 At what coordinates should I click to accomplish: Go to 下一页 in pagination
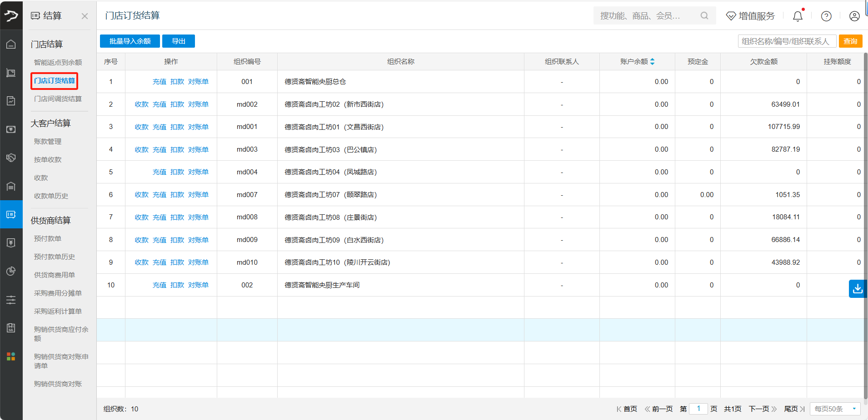763,409
